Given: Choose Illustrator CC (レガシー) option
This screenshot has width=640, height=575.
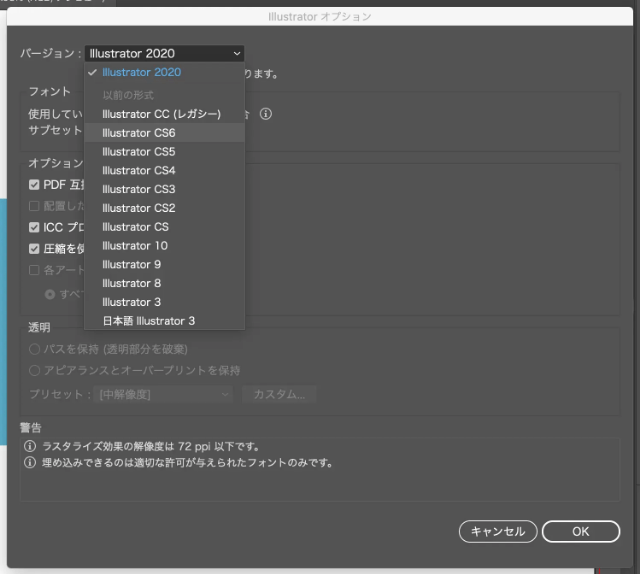Looking at the screenshot, I should pos(161,114).
